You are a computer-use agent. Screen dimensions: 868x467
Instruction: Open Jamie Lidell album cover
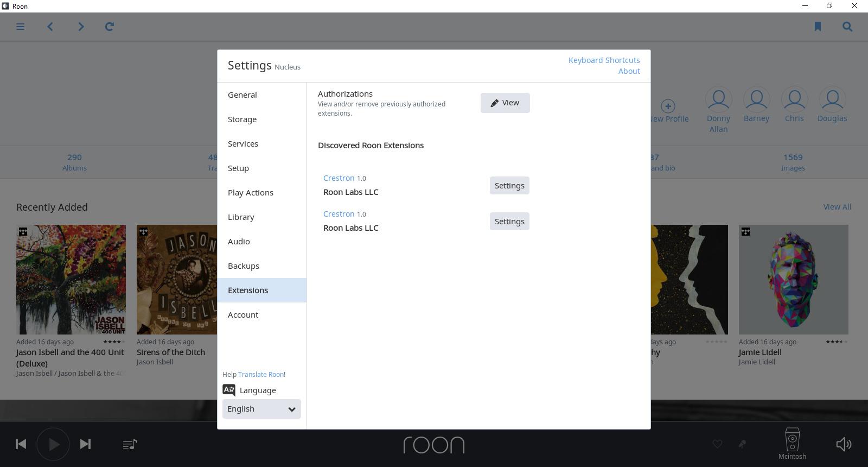tap(794, 280)
